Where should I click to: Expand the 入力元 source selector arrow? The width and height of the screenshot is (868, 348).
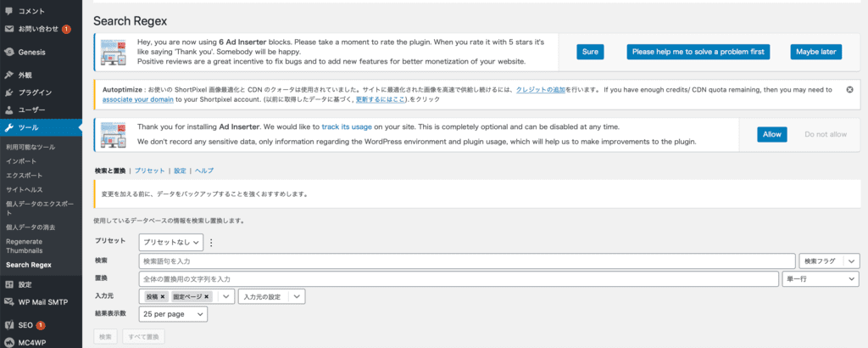(225, 297)
